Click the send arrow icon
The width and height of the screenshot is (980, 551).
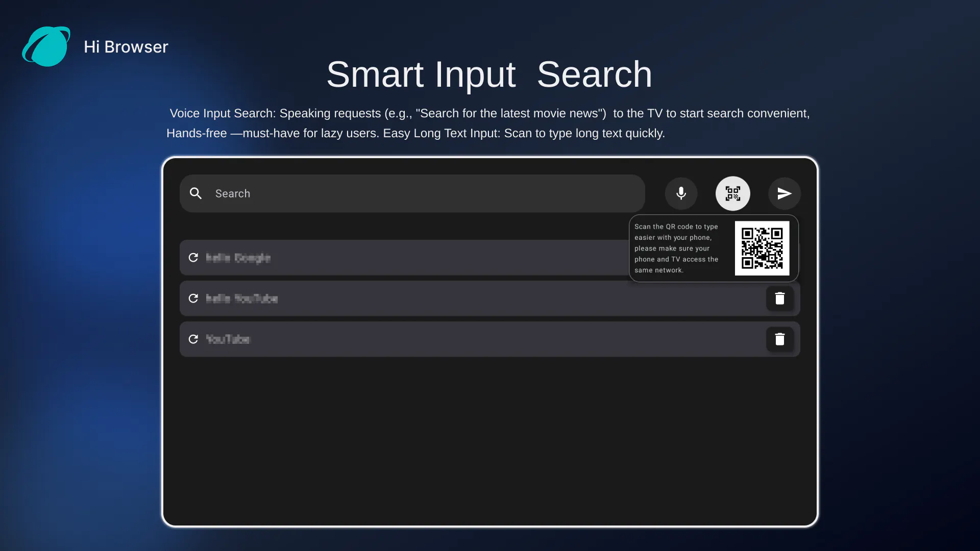785,193
